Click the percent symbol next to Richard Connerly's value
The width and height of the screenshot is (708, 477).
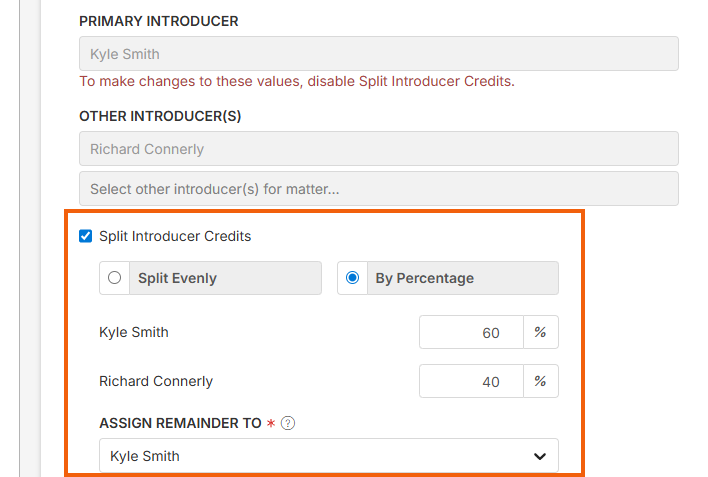pos(540,381)
